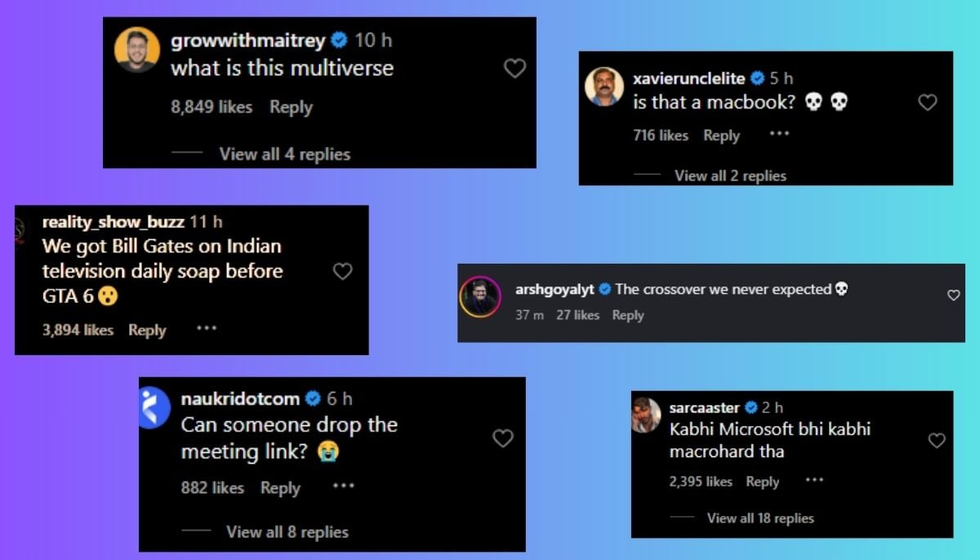
Task: Open growwithmaitrey's profile picture
Action: 136,50
